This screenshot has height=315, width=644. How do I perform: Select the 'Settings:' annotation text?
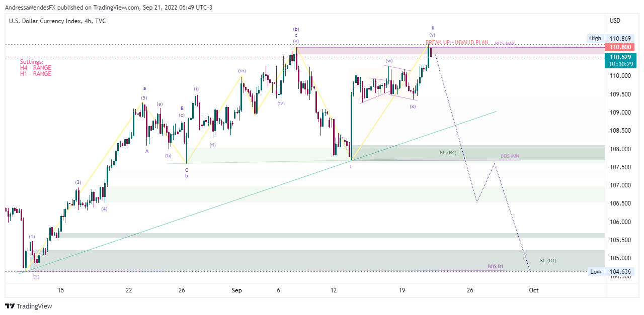[32, 62]
